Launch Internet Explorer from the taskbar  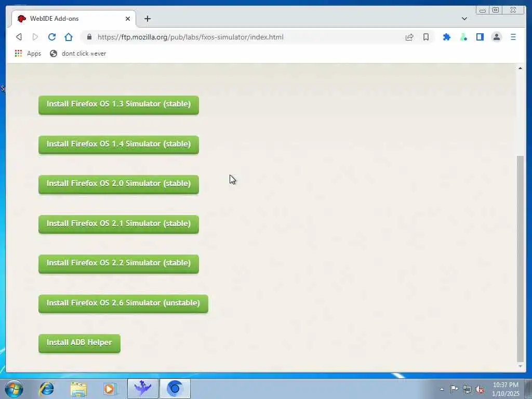coord(46,389)
